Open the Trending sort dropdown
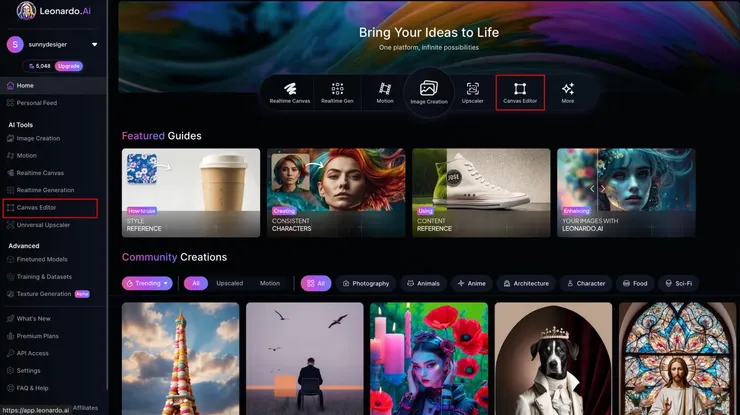The width and height of the screenshot is (740, 415). coord(147,283)
